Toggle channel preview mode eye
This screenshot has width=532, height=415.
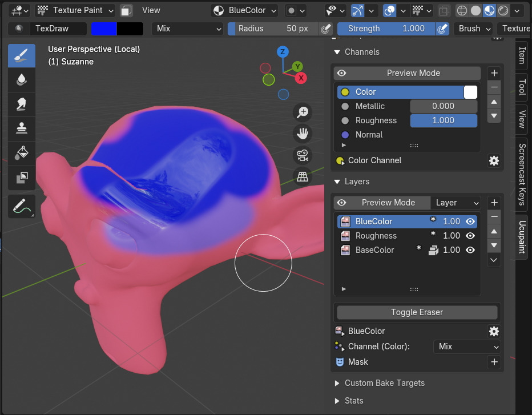point(342,73)
